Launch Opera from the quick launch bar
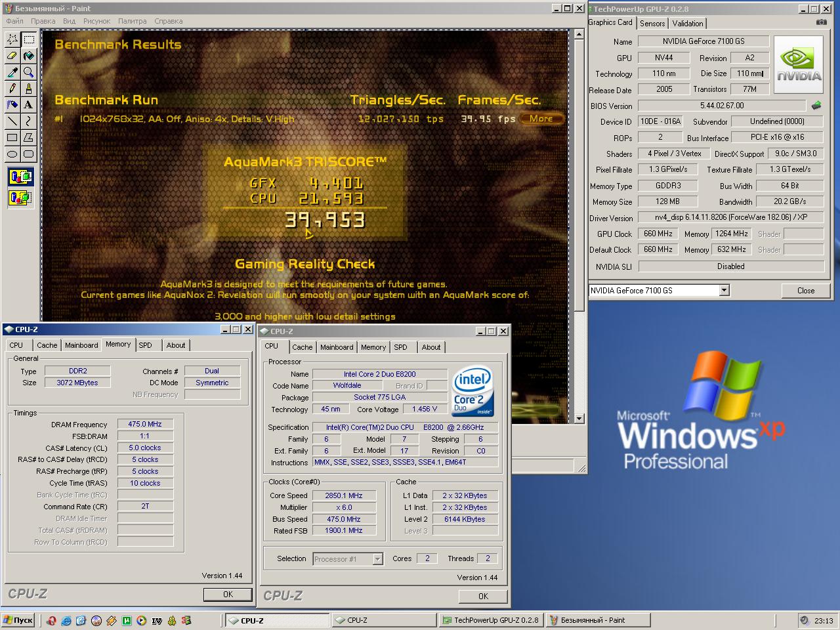The image size is (840, 630). (51, 620)
